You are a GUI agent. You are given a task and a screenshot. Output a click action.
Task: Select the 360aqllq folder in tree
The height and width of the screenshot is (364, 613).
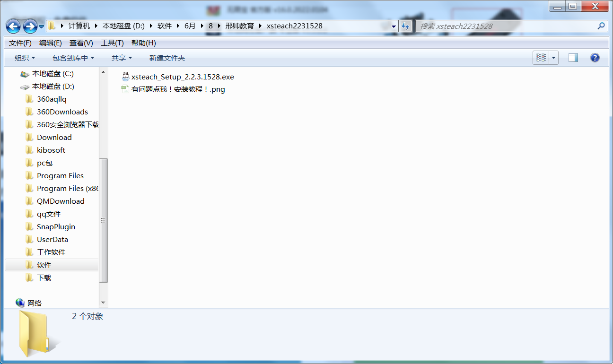(52, 99)
